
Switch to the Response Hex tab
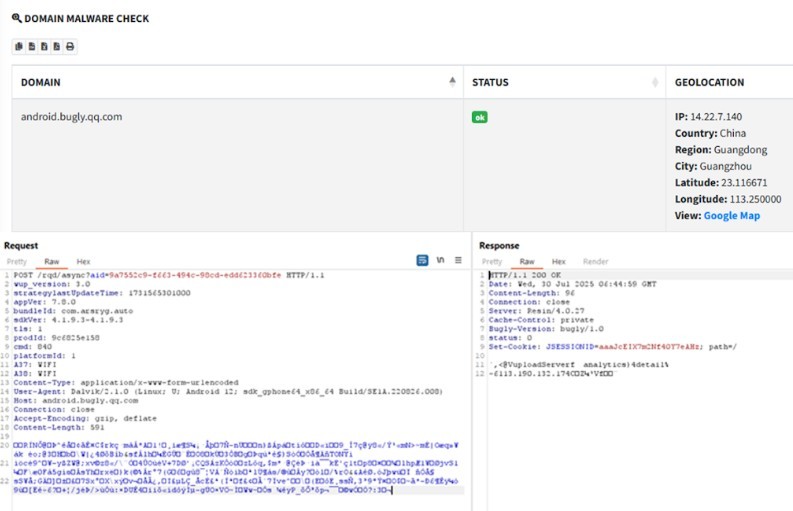(559, 261)
